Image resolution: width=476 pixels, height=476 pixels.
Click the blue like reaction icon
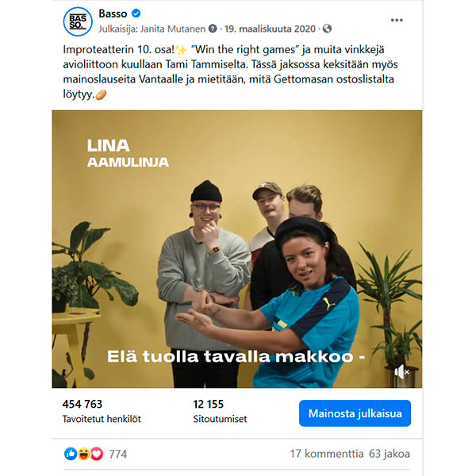tap(70, 454)
